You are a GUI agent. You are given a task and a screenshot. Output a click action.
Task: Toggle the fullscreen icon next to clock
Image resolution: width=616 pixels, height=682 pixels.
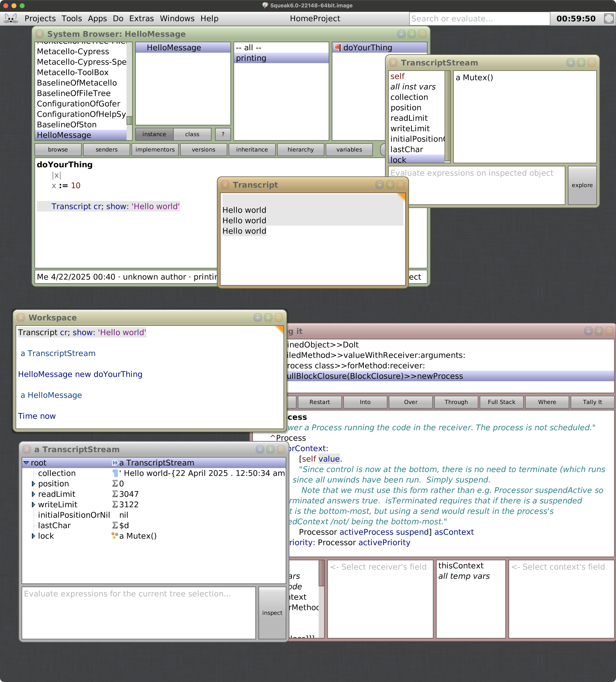(x=609, y=18)
